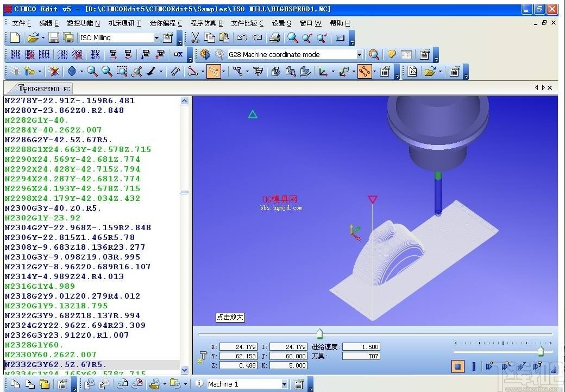Open a file with the folder icon
This screenshot has height=392, width=565.
pyautogui.click(x=33, y=37)
